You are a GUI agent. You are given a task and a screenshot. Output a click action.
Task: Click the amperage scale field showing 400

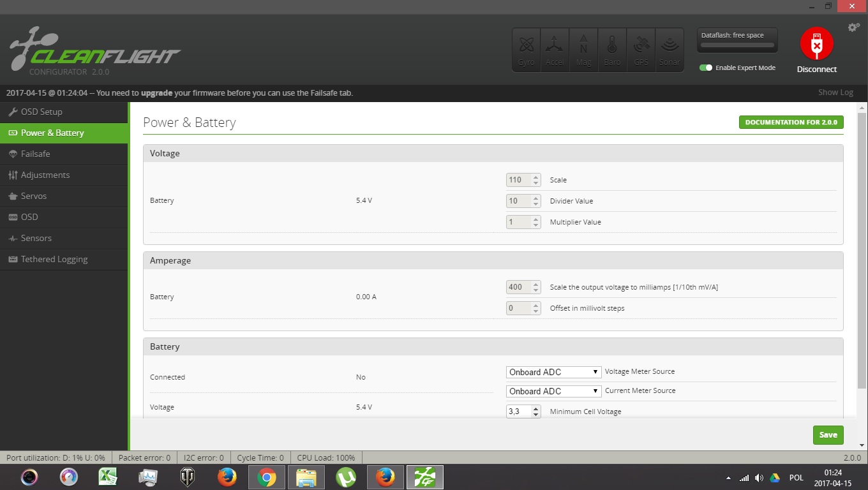pyautogui.click(x=523, y=287)
